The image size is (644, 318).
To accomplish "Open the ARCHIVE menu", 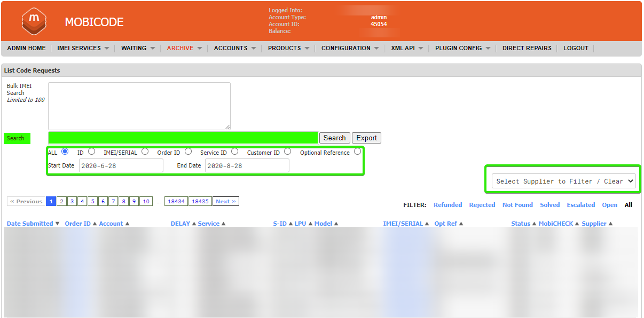I will click(184, 48).
